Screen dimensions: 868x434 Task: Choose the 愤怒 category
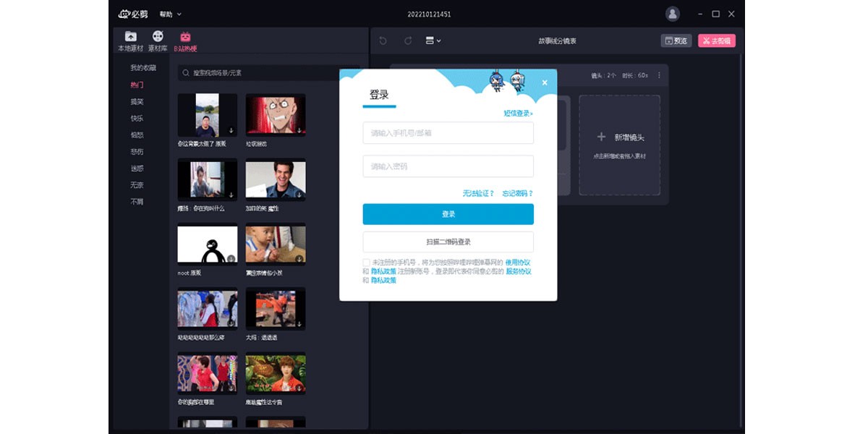137,135
